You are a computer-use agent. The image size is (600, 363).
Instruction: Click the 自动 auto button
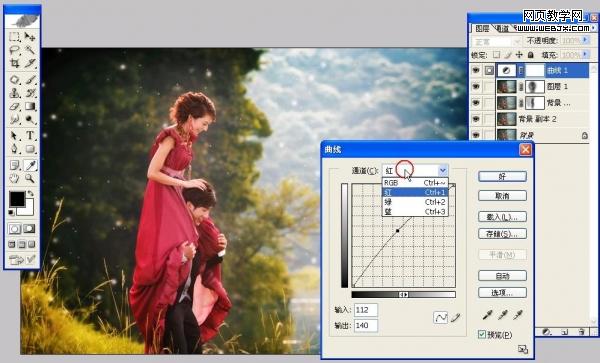[x=502, y=276]
